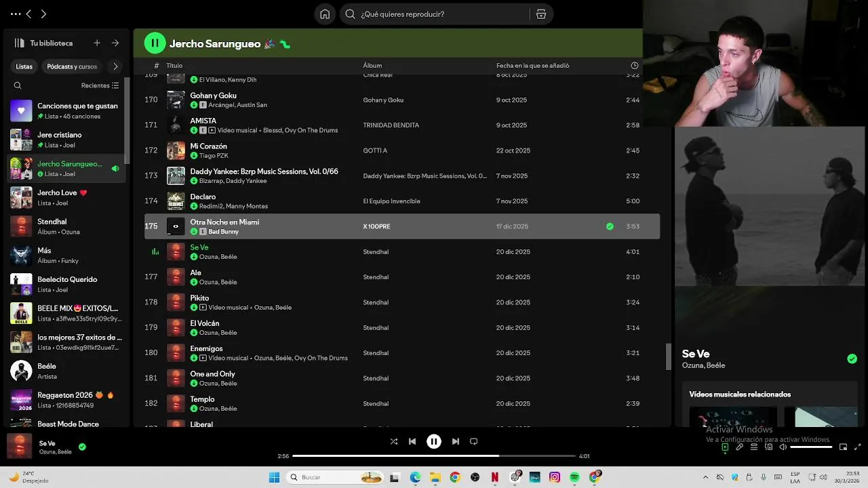
Task: Open Netflix from the taskbar
Action: pyautogui.click(x=495, y=477)
